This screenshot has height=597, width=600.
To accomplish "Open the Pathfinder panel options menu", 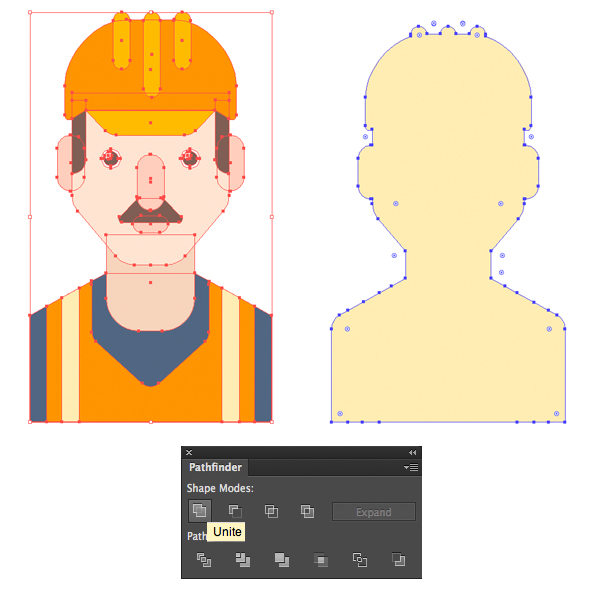I will coord(410,467).
